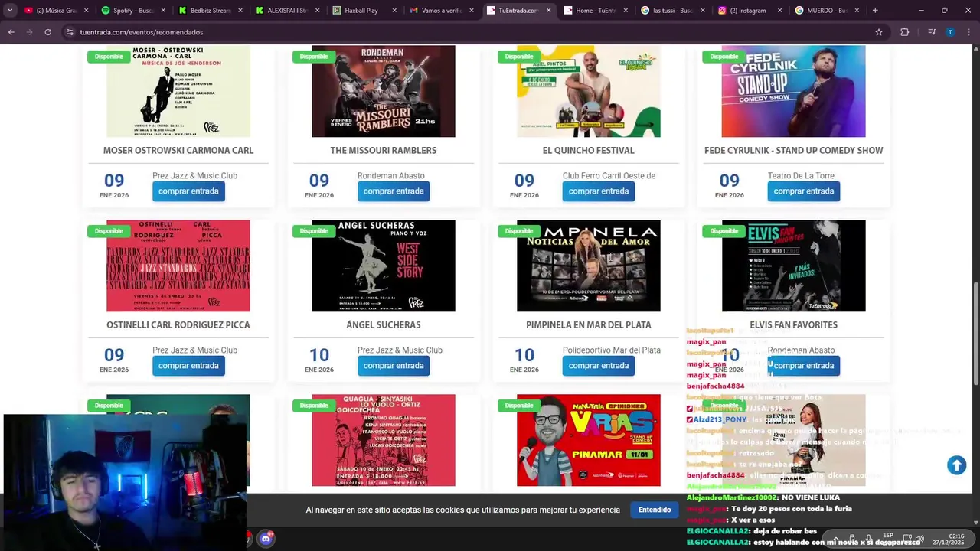Open the Moser Ostrowski Carmona Carl poster

coord(178,91)
